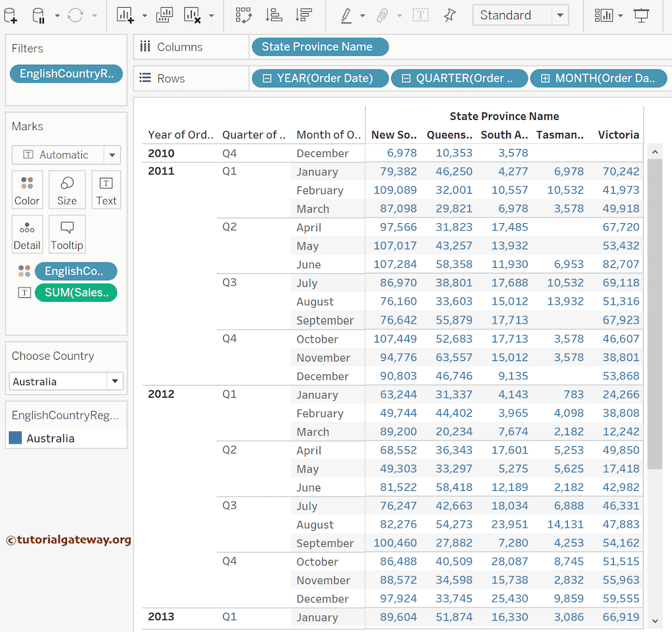Toggle the highlight tool

(x=346, y=14)
